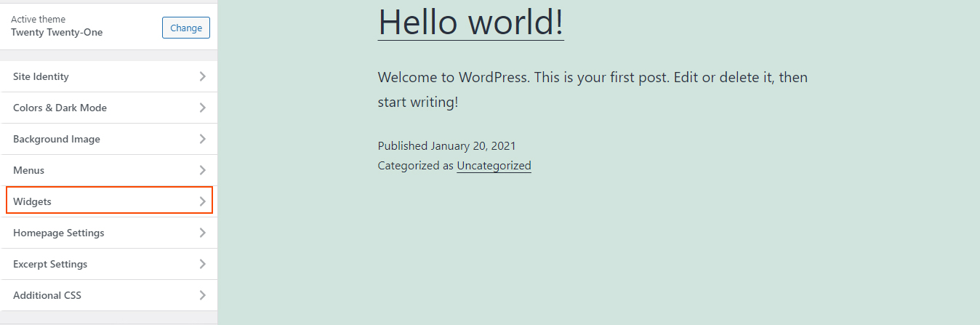
Task: Click the Additional CSS chevron
Action: (203, 295)
